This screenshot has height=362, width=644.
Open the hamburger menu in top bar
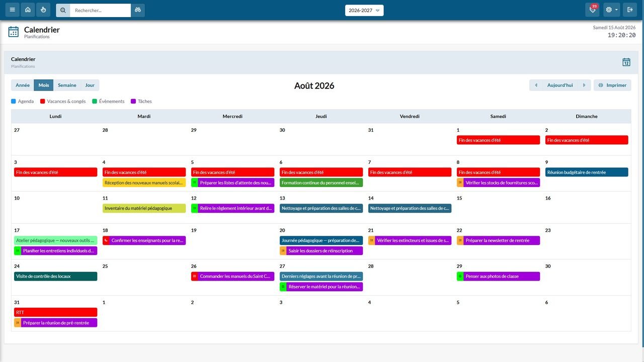13,10
